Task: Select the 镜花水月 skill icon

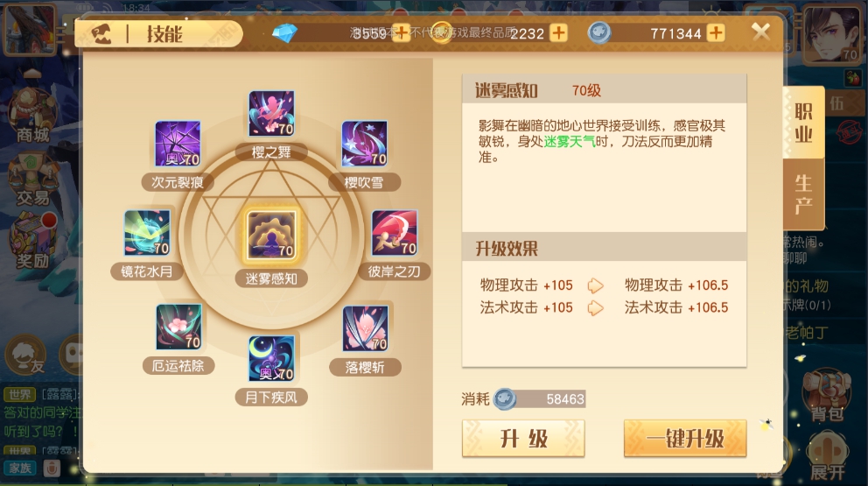Action: [x=147, y=233]
